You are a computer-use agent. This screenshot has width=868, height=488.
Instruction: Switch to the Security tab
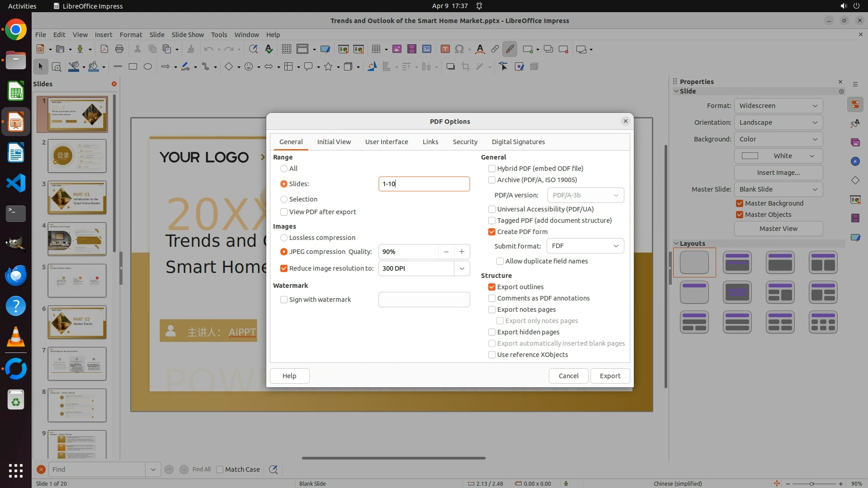click(465, 142)
